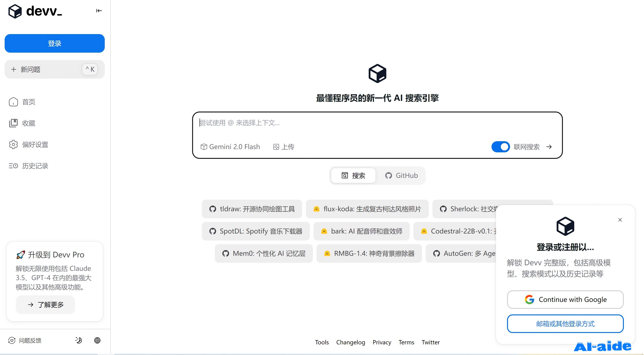
Task: Click SpotDL: Spotify 音乐下载器 suggestion
Action: [256, 231]
